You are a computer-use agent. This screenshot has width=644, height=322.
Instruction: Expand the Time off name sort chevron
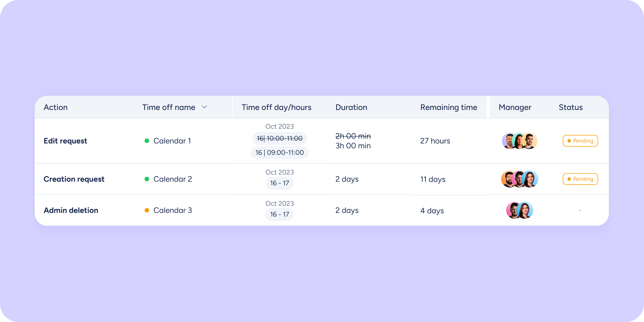(x=204, y=107)
